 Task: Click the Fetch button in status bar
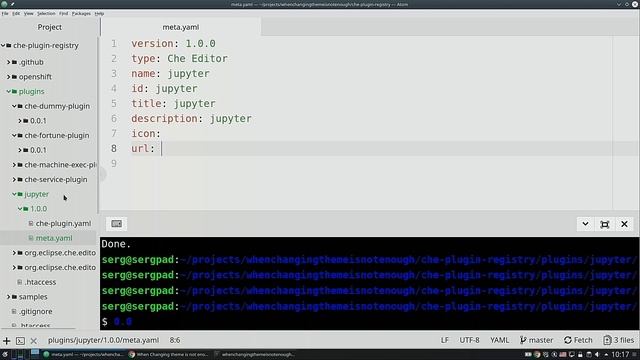click(578, 340)
